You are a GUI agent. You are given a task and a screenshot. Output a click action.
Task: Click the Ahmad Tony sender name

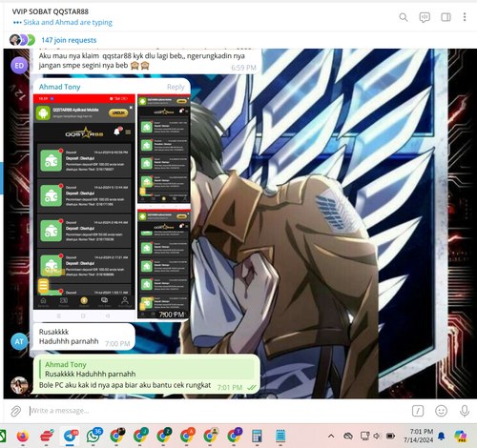[x=59, y=87]
